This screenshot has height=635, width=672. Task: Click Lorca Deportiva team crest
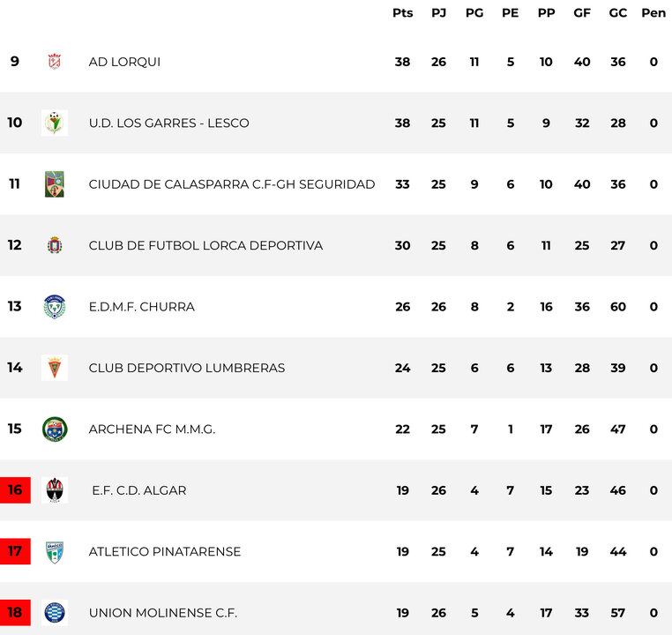tap(55, 245)
